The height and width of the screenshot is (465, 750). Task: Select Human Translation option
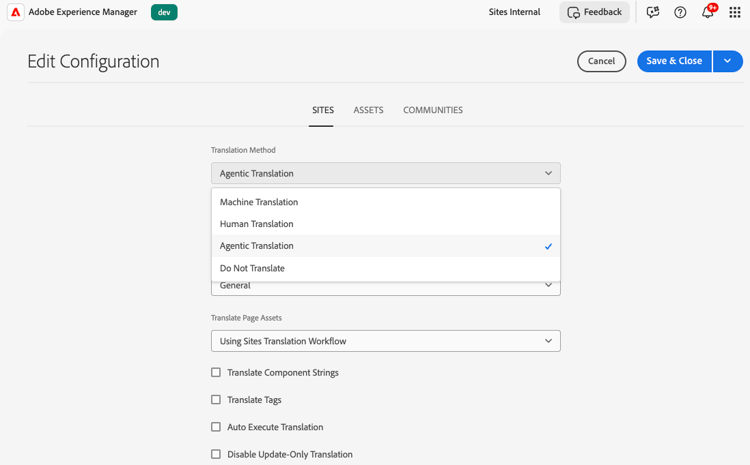tap(386, 224)
